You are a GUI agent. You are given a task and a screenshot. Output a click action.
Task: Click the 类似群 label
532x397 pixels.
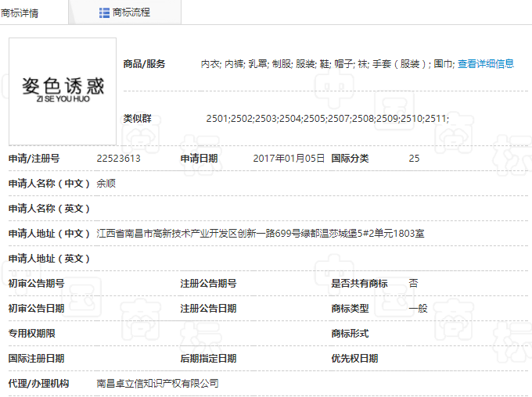pyautogui.click(x=137, y=119)
